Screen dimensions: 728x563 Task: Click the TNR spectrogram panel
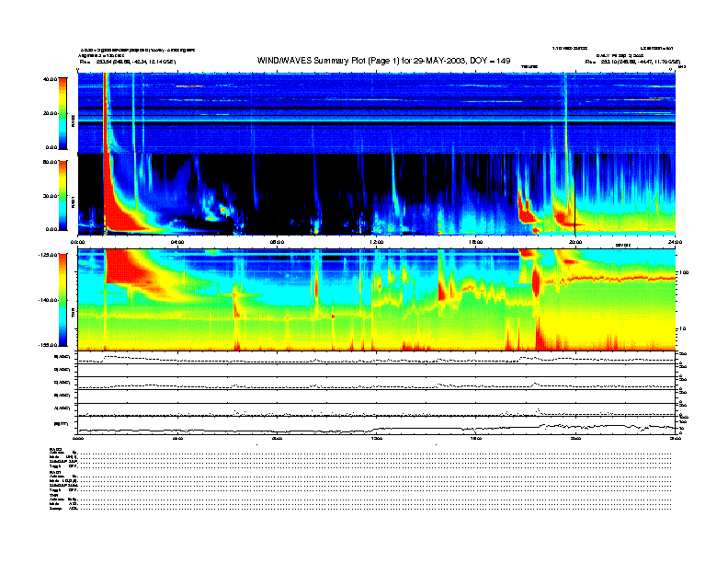(377, 300)
